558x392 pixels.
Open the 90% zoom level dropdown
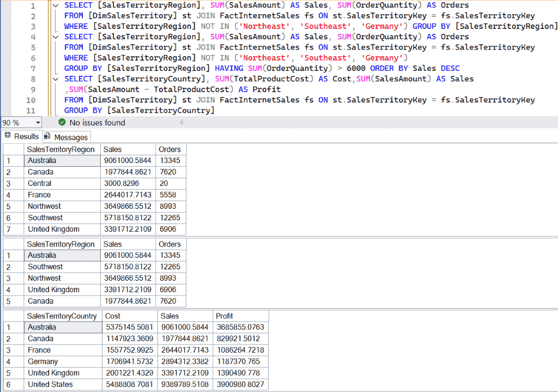click(x=37, y=123)
